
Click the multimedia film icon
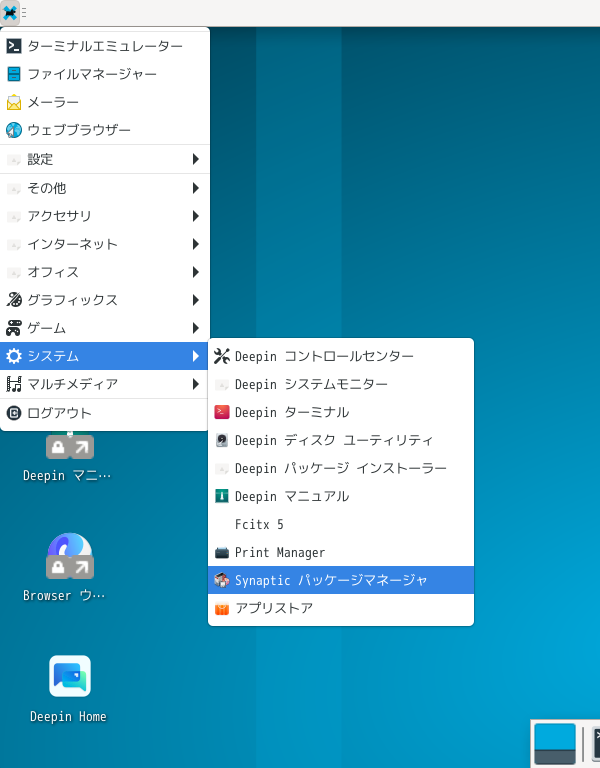coord(14,384)
